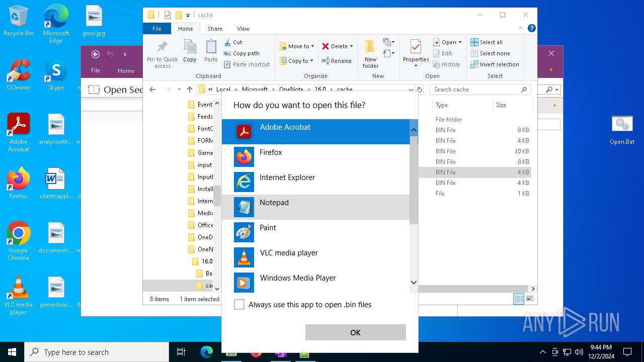Open the File menu in File Explorer
Viewport: 644px width, 362px height.
coord(157,29)
